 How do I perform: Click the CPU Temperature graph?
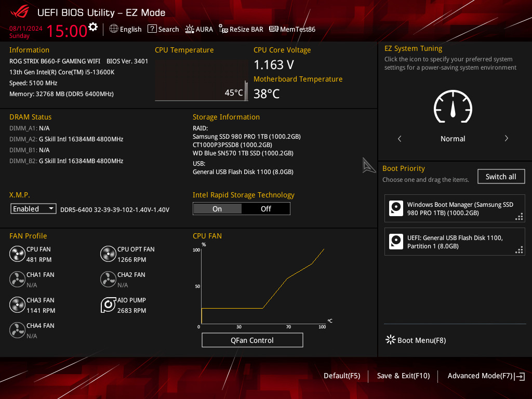pyautogui.click(x=202, y=81)
